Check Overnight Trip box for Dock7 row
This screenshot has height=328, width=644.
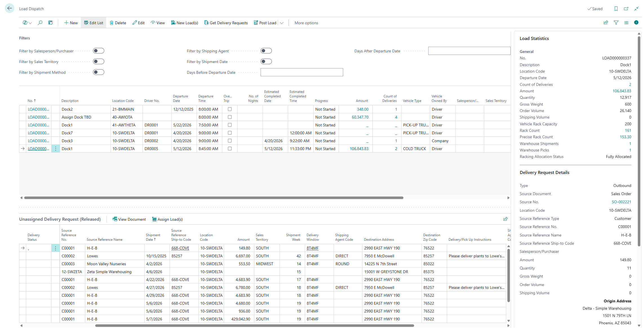[x=230, y=133]
